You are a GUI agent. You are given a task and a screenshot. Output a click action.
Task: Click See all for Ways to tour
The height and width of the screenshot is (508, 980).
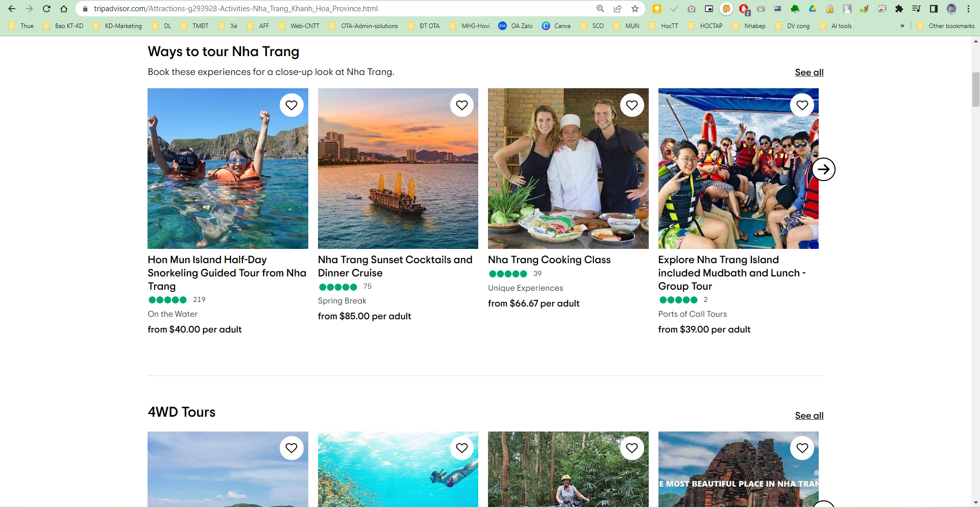809,72
